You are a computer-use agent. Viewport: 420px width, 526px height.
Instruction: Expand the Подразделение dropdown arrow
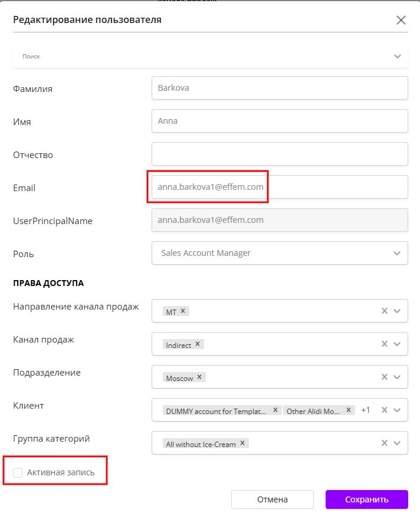tap(397, 377)
